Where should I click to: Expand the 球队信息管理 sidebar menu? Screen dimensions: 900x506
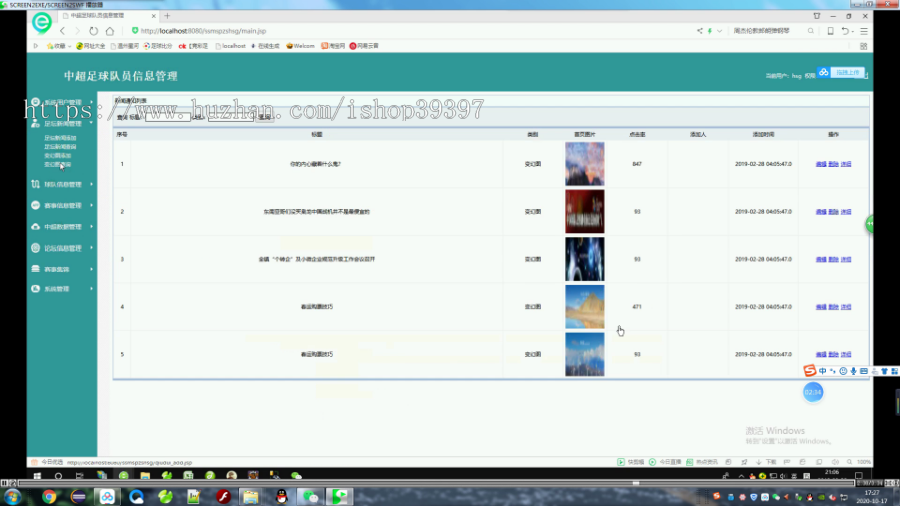(62, 184)
